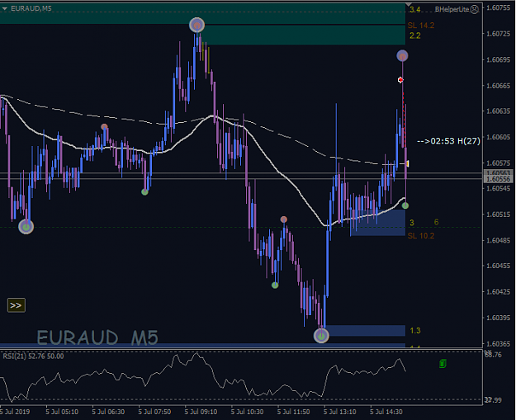Select the large circled low marker near 5 Jul 2019
This screenshot has height=420, width=516.
click(x=26, y=227)
